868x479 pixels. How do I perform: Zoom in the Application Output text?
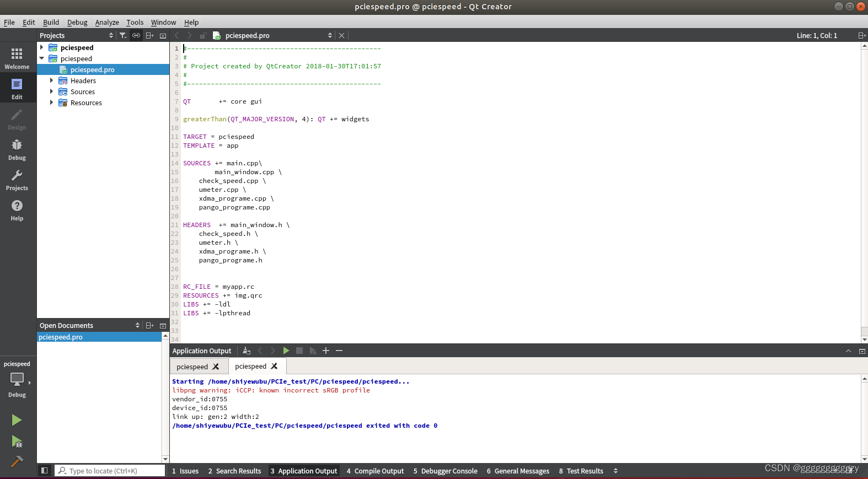pyautogui.click(x=326, y=351)
